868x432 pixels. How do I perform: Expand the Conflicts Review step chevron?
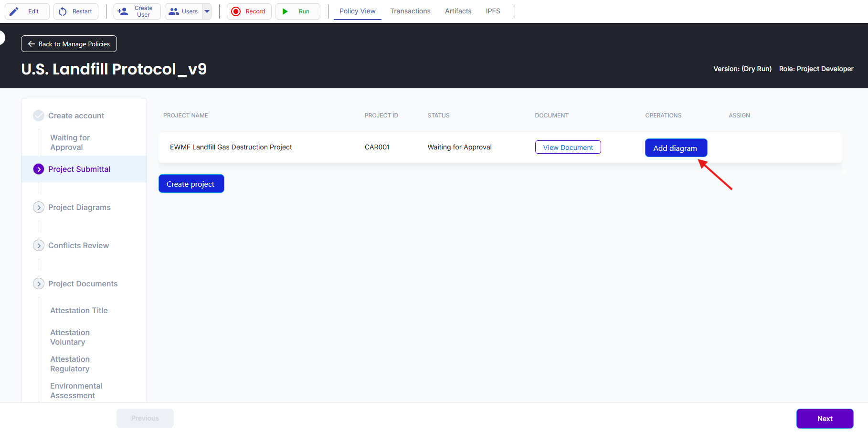(x=39, y=245)
